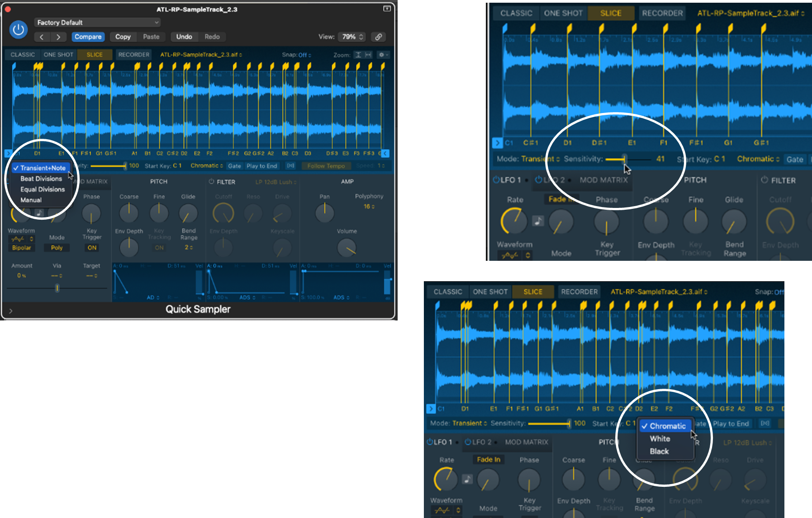
Task: Open sample file name menu in main window
Action: (x=201, y=55)
